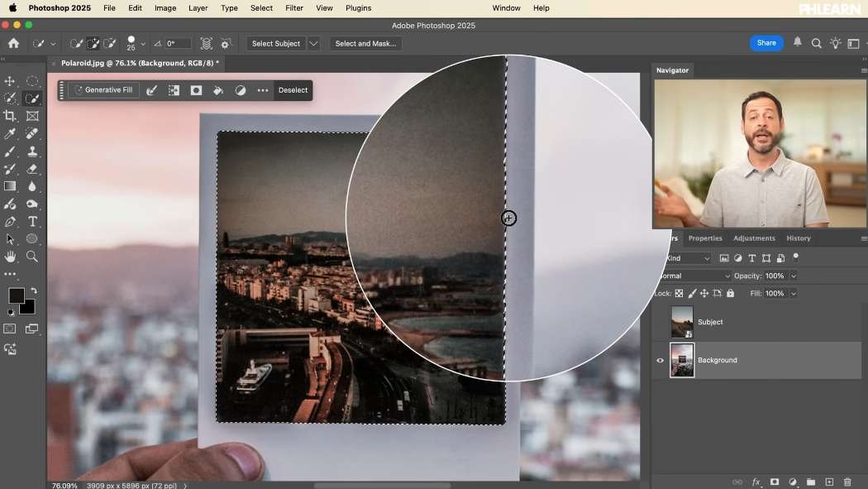Toggle Quick Mask mode
Viewport: 868px width, 489px height.
(x=10, y=328)
